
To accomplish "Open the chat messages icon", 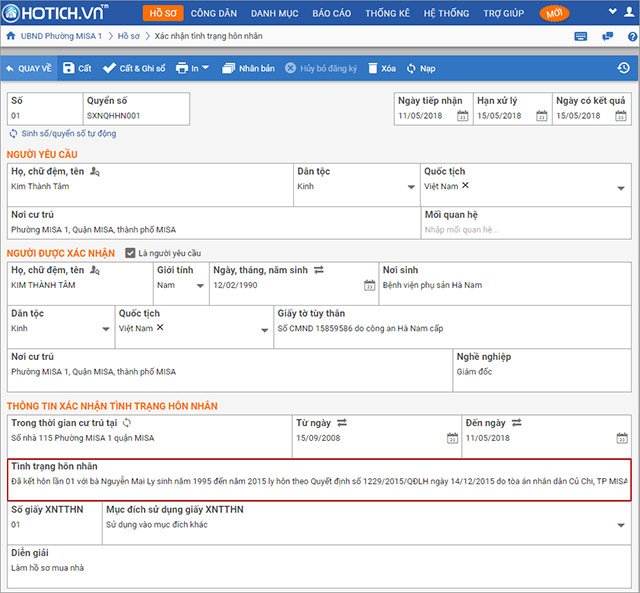I will point(607,36).
